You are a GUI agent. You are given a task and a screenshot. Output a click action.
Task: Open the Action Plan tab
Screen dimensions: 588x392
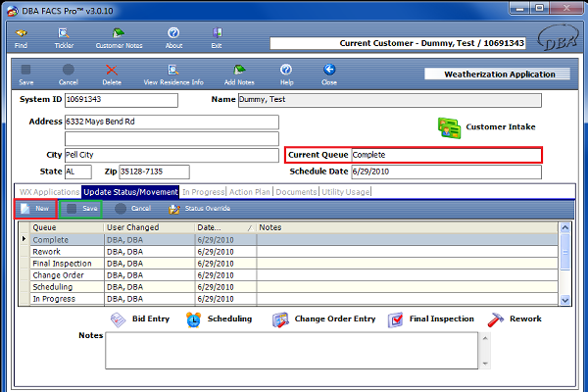click(249, 192)
